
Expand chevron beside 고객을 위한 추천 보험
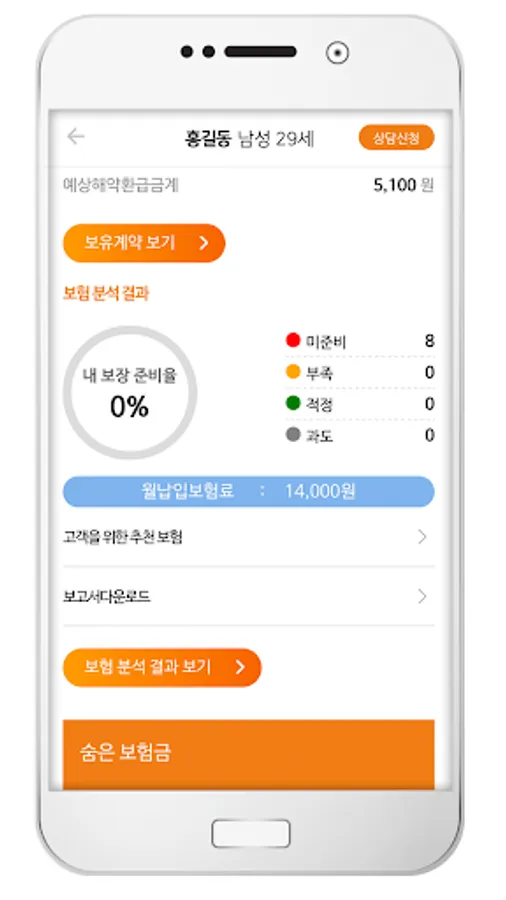423,537
